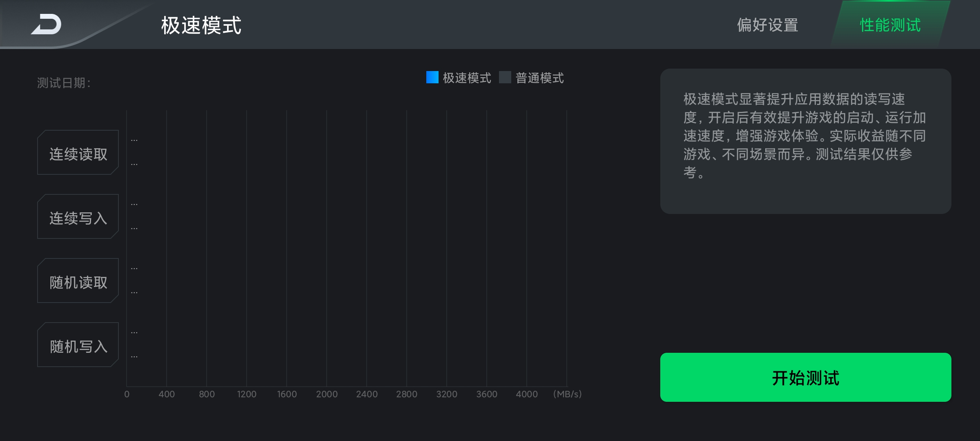980x441 pixels.
Task: Select the 随机读取 test item
Action: 78,281
